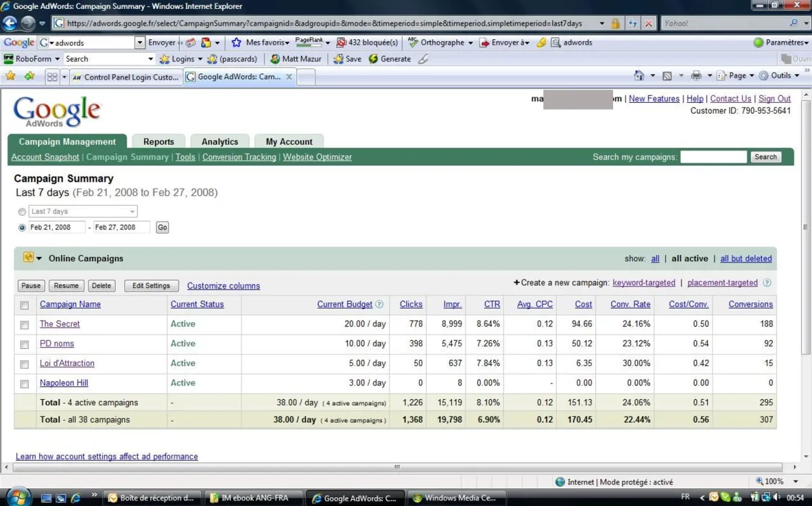Check Loi d'Attraction campaign checkbox

24,364
